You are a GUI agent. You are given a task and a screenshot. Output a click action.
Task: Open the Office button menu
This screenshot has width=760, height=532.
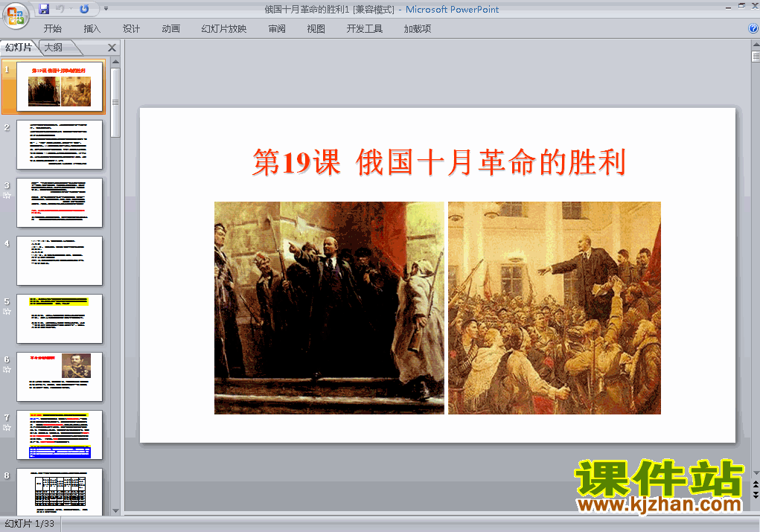[x=16, y=16]
